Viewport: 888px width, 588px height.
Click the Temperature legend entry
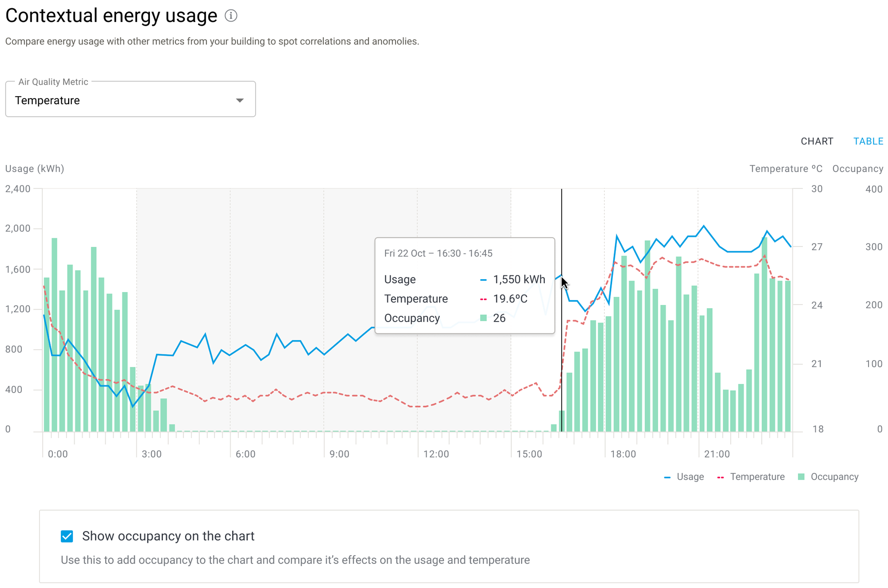pyautogui.click(x=750, y=477)
